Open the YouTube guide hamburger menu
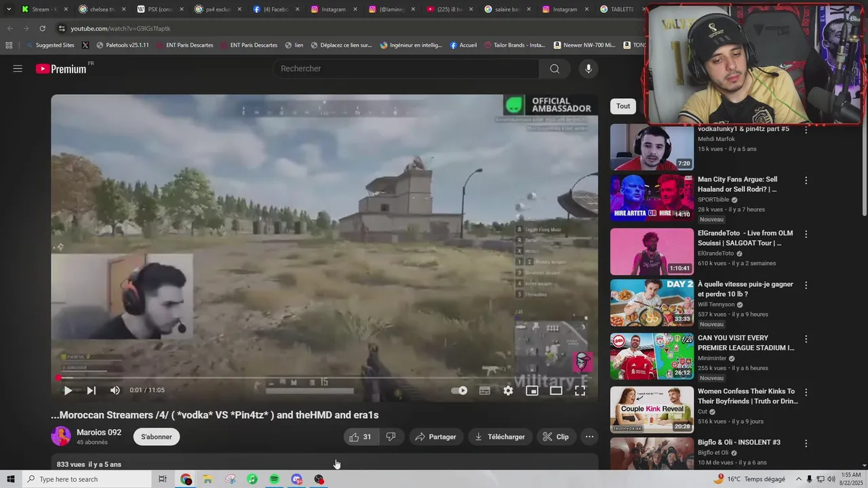This screenshot has height=488, width=868. coord(18,68)
